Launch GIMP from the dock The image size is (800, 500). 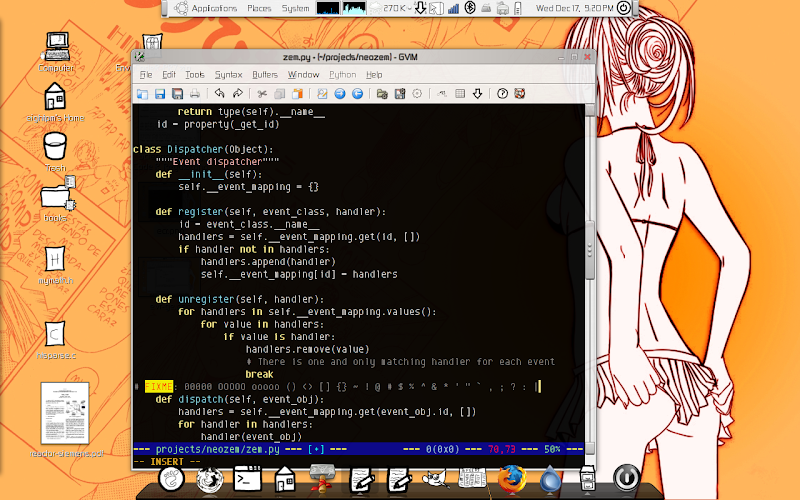pyautogui.click(x=436, y=479)
